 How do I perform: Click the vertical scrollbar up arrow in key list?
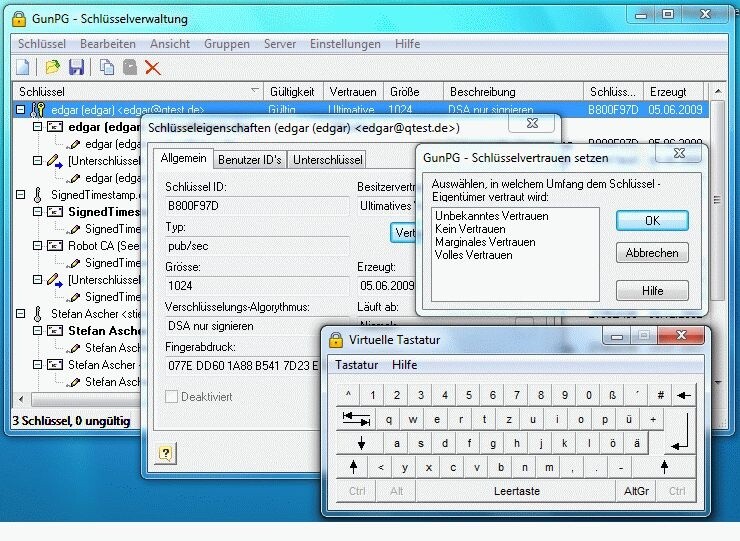pos(717,91)
